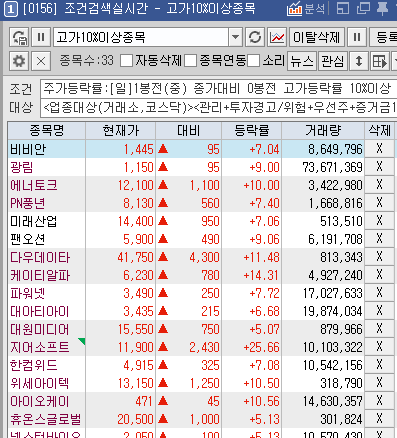Click the 삭제 column header

[x=379, y=130]
